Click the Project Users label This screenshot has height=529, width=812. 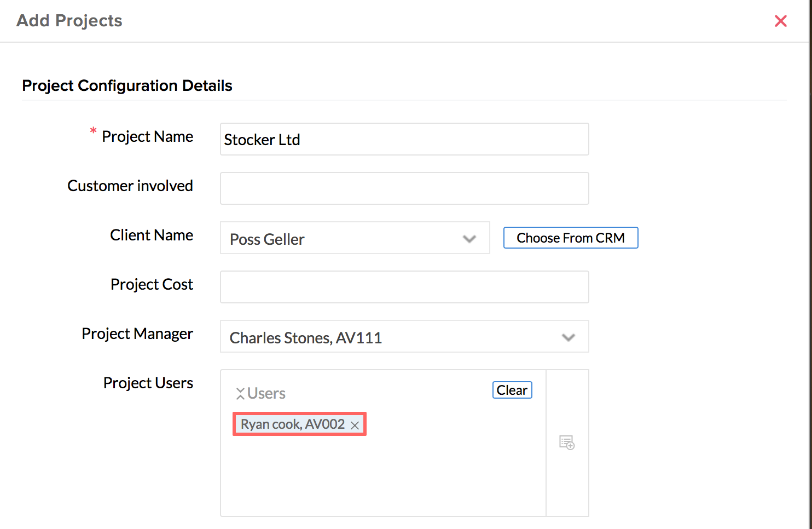tap(148, 383)
